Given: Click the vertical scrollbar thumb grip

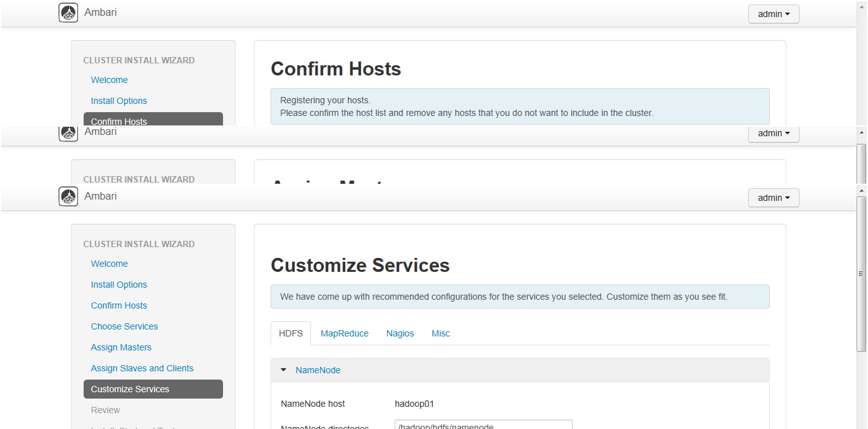Looking at the screenshot, I should (x=861, y=274).
